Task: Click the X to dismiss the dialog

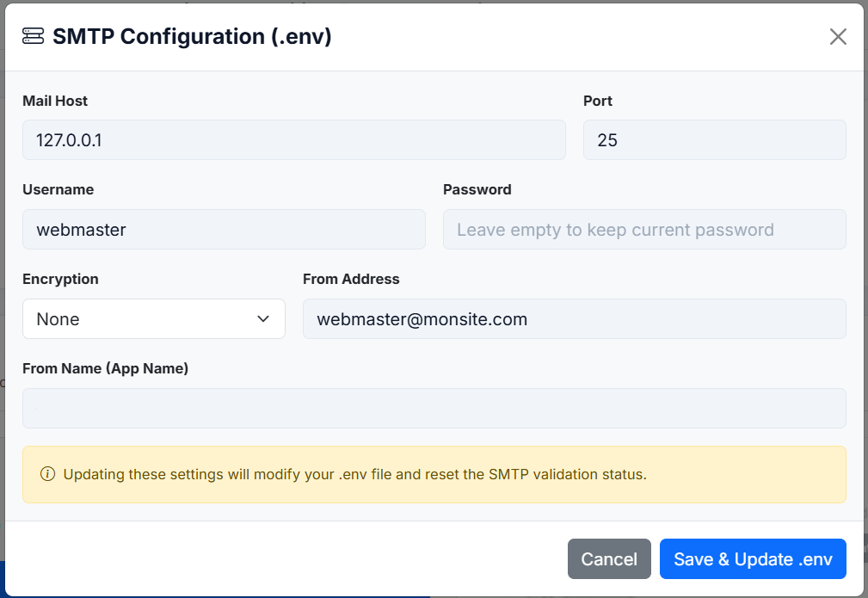Action: (x=837, y=36)
